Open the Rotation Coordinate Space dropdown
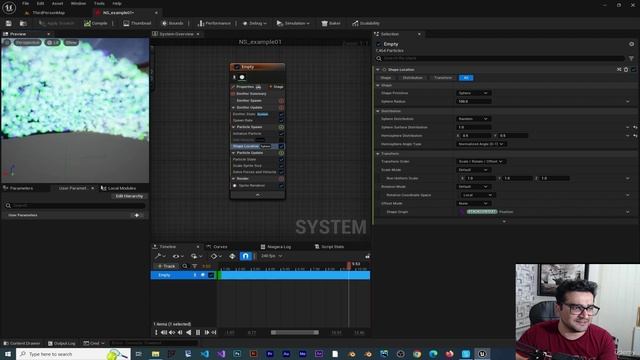 [x=478, y=195]
